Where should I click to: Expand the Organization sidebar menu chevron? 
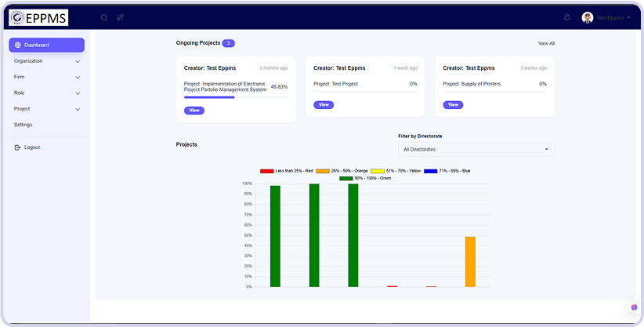[78, 61]
